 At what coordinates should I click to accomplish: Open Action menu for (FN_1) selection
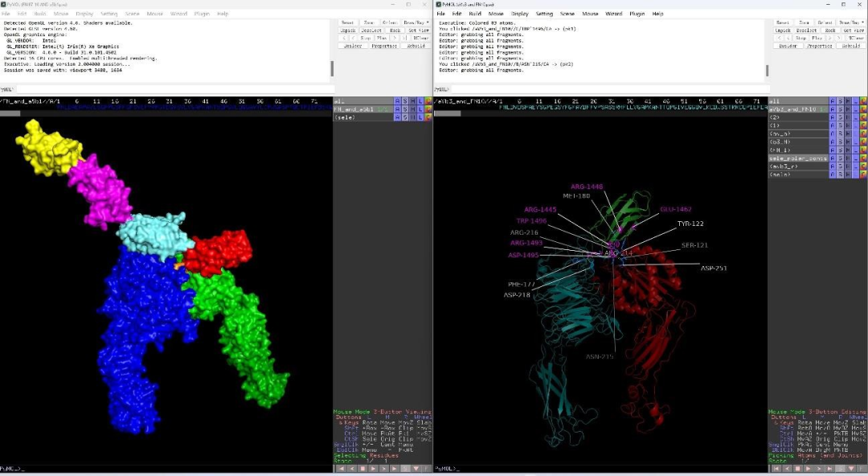pyautogui.click(x=833, y=150)
